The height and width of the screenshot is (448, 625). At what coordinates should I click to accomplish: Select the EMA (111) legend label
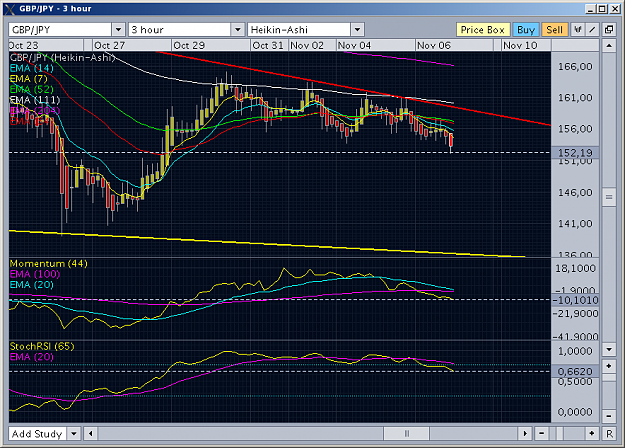pyautogui.click(x=35, y=100)
